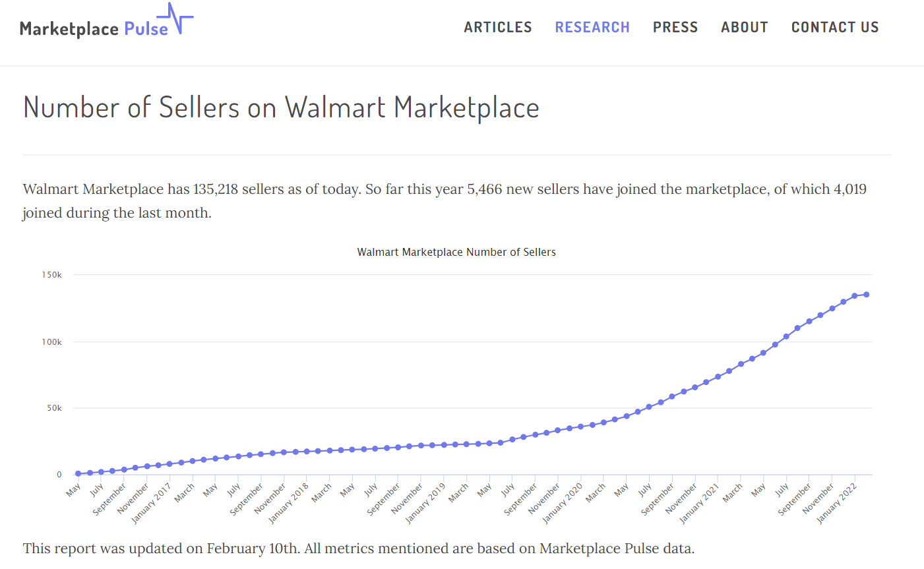The image size is (924, 569).
Task: Click the page heading about Walmart sellers
Action: point(281,107)
